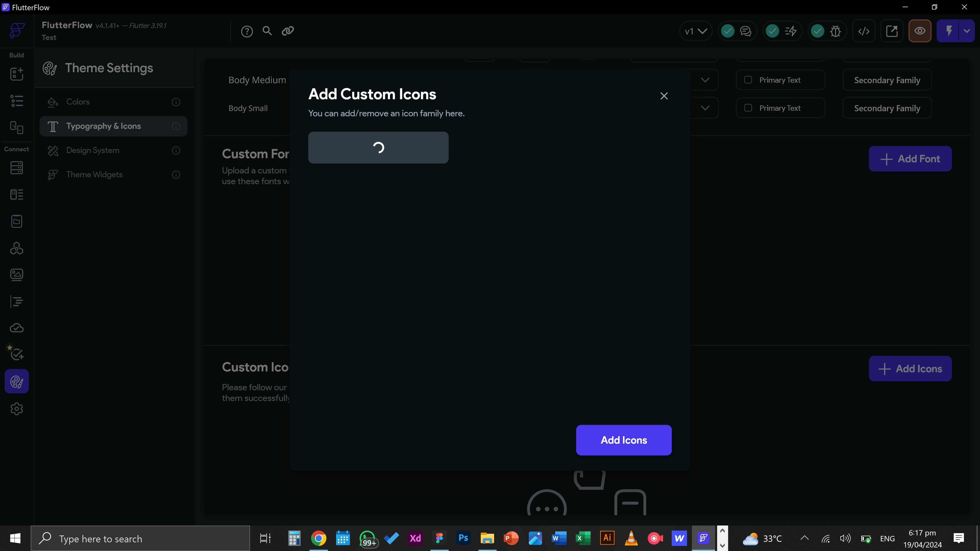
Task: Open the help question mark icon
Action: tap(247, 31)
